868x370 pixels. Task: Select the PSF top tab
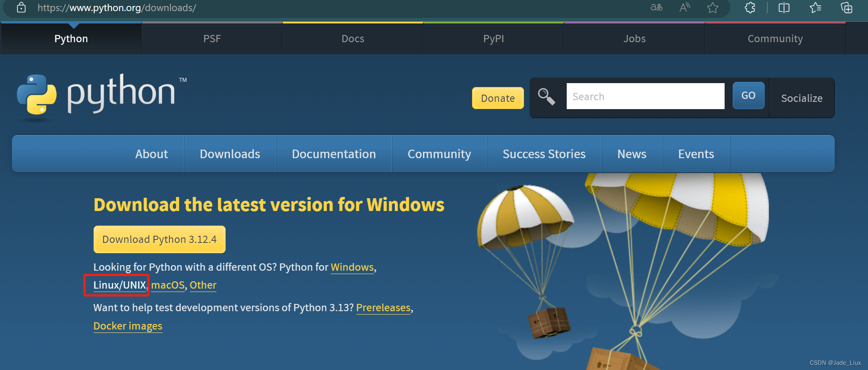[x=212, y=38]
